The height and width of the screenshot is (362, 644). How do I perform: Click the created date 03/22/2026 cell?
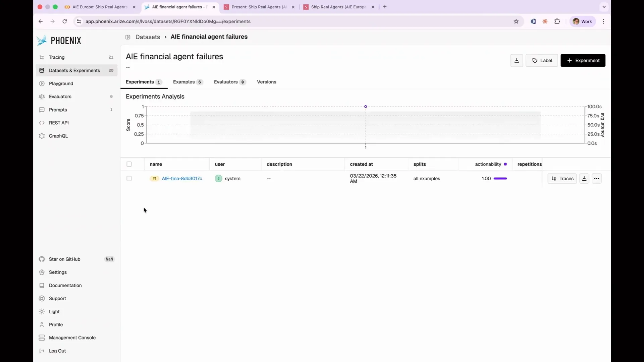373,178
